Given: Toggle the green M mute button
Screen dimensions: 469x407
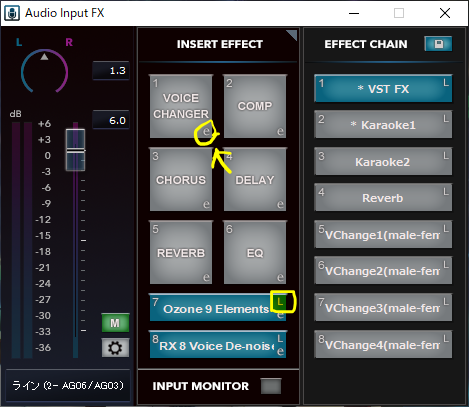Looking at the screenshot, I should (x=115, y=323).
